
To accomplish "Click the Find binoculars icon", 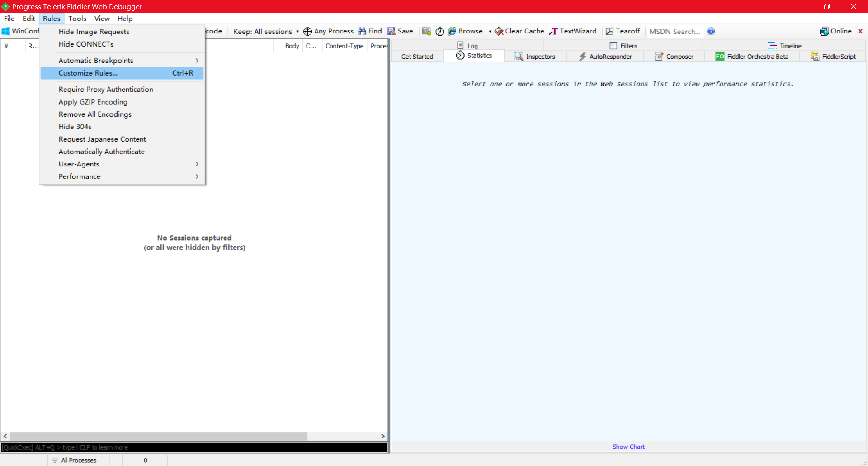I will 362,31.
